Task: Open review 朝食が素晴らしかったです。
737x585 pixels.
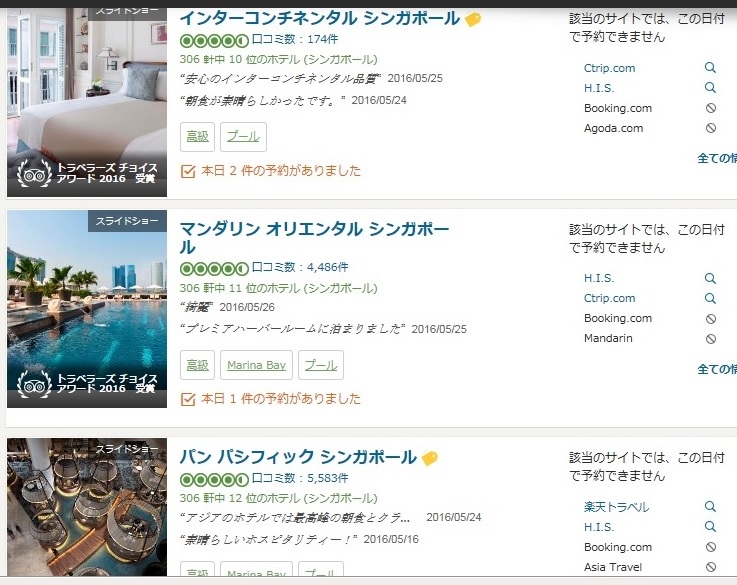Action: point(263,101)
